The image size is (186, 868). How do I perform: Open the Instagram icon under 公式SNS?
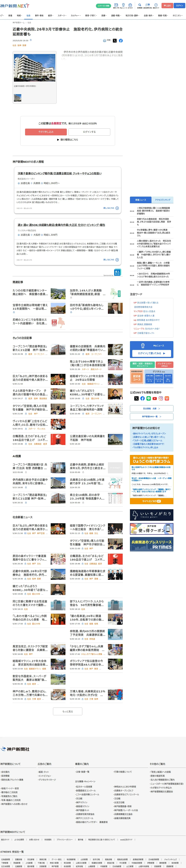pyautogui.click(x=161, y=398)
